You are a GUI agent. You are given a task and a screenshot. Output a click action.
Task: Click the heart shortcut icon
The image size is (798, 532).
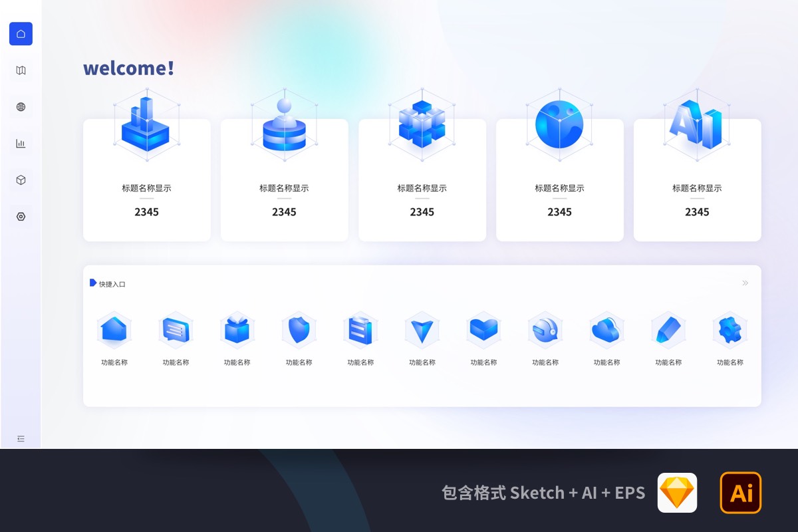click(483, 330)
